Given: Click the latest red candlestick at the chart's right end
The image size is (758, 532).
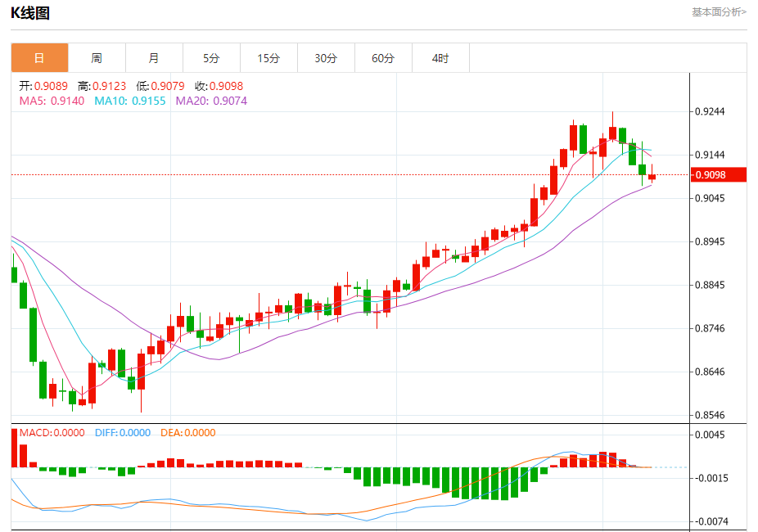Looking at the screenshot, I should [652, 177].
